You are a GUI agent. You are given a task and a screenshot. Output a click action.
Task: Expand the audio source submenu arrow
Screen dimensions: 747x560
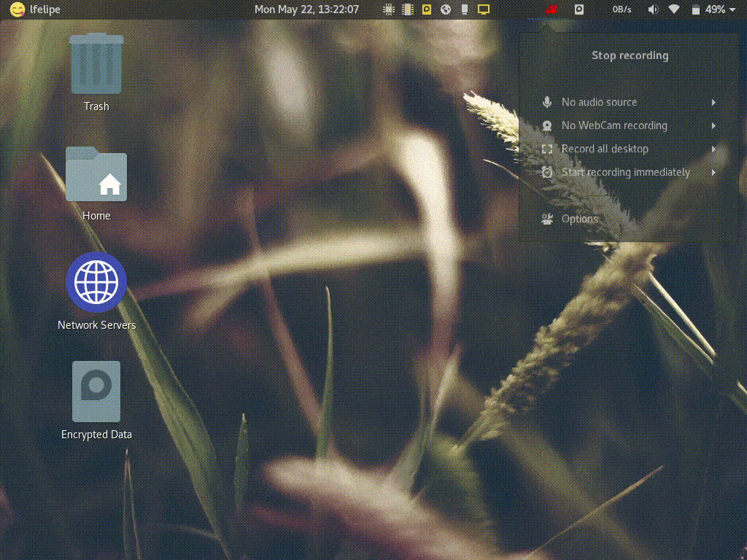tap(713, 102)
